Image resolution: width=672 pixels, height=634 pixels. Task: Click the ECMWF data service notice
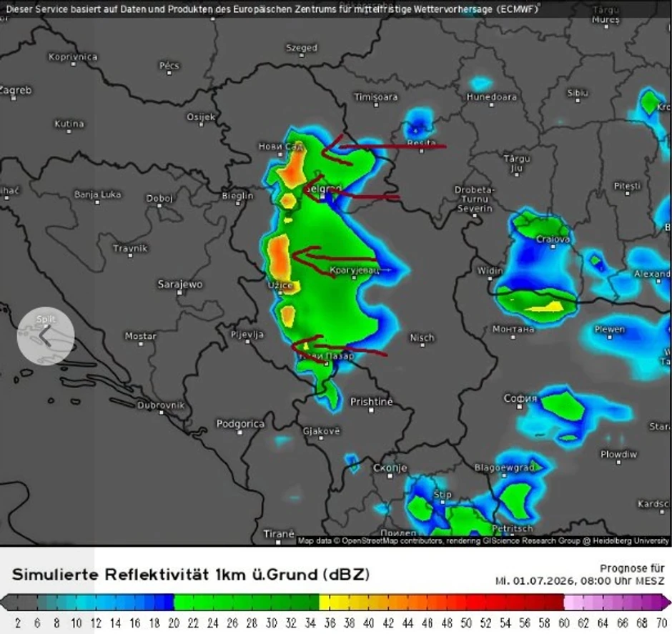pos(272,9)
